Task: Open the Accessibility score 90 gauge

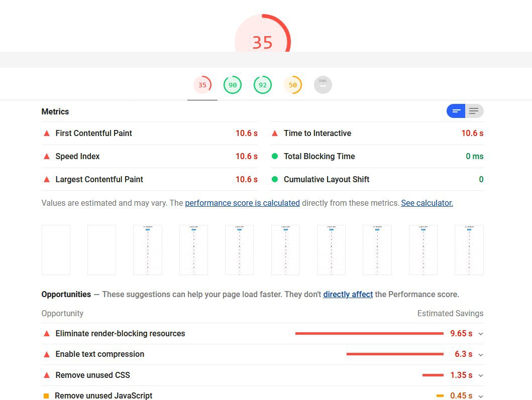Action: [233, 85]
